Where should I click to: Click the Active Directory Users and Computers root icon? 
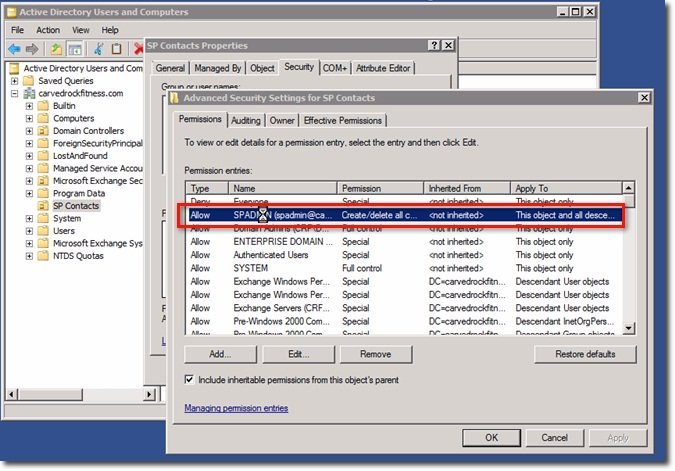15,68
